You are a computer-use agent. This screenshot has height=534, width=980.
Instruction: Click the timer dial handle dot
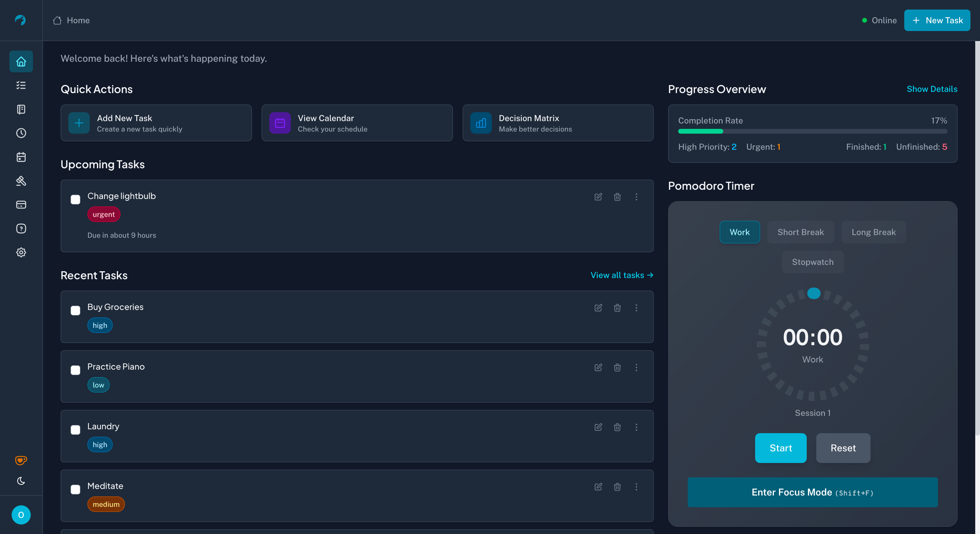(x=813, y=294)
